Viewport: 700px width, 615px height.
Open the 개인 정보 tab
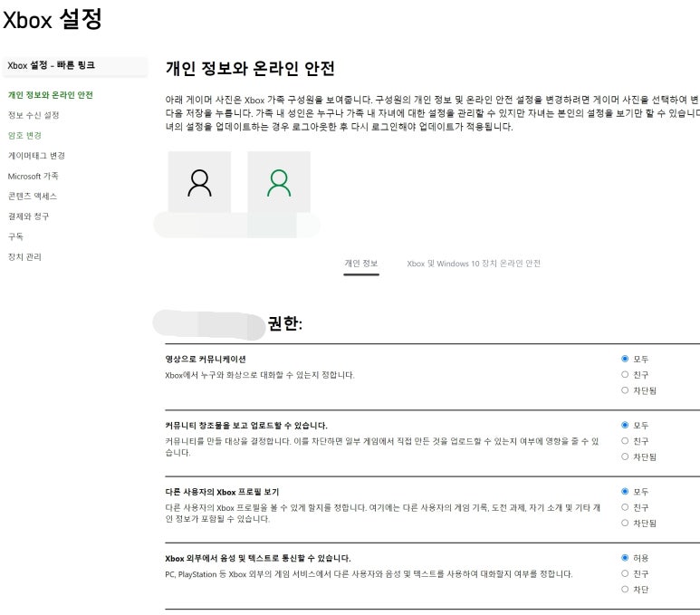[x=361, y=264]
